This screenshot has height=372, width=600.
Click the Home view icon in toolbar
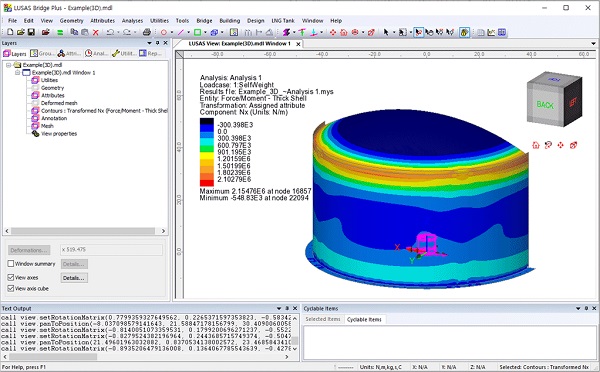tap(344, 33)
